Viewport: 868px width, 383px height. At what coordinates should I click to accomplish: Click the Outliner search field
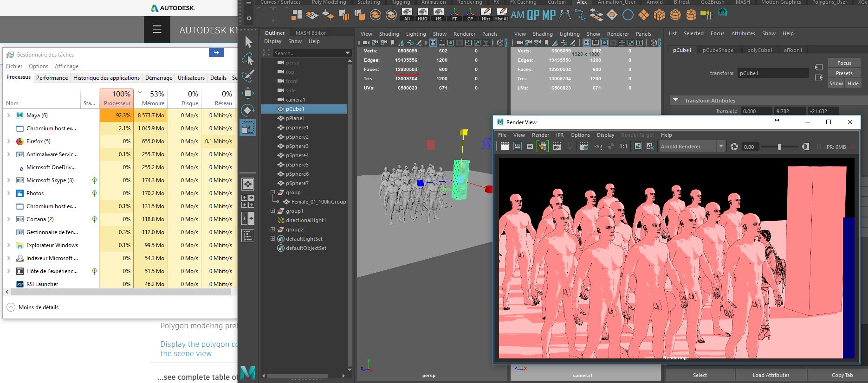[306, 53]
